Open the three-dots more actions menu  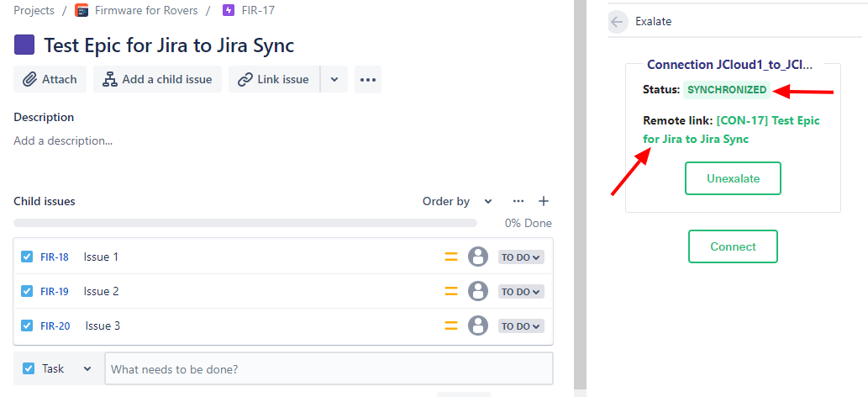[368, 79]
